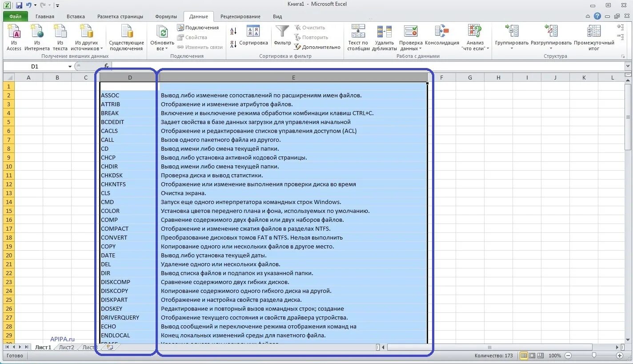
Task: Click the zoom level 100% label
Action: (555, 356)
